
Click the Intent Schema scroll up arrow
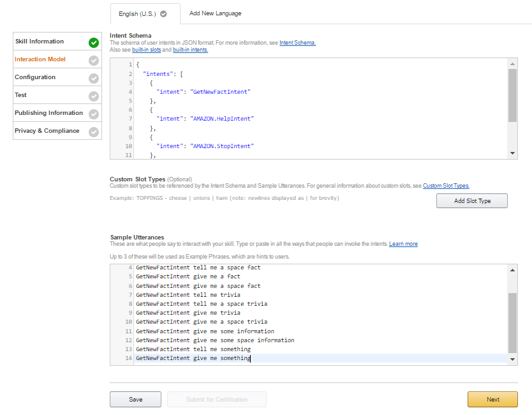click(x=512, y=64)
